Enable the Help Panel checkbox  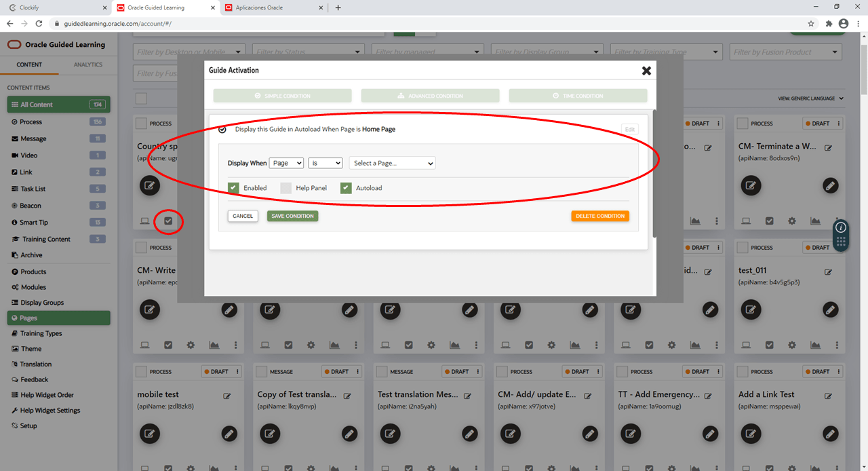click(285, 187)
